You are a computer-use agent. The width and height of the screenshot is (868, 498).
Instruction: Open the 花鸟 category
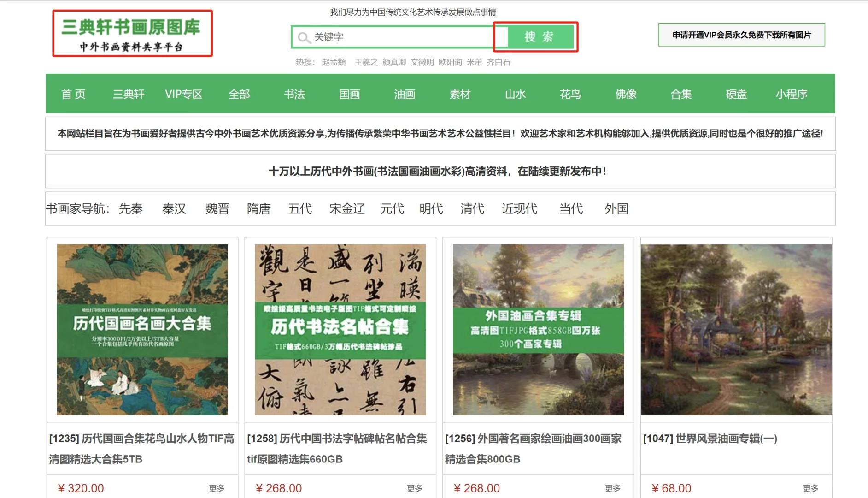click(570, 94)
